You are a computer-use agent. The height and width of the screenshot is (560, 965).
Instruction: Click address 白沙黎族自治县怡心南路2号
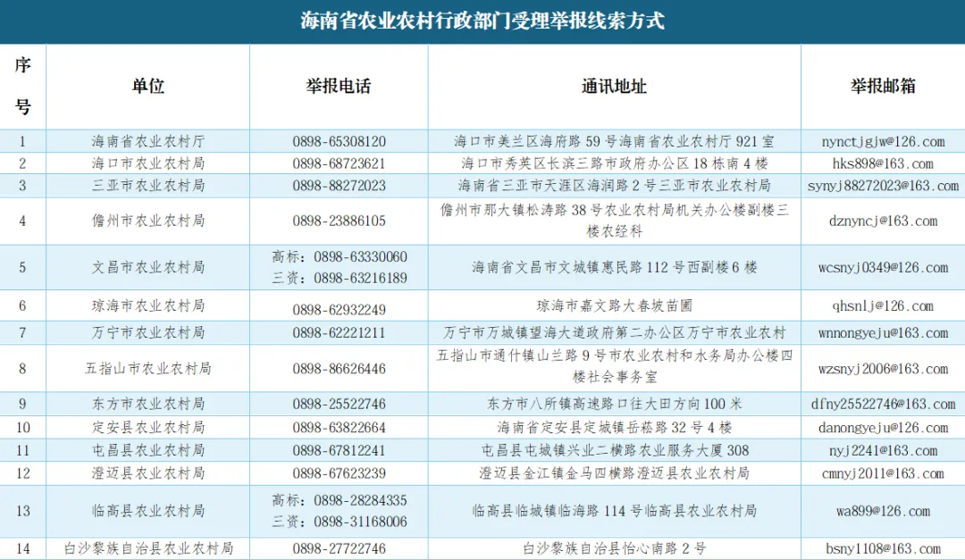[x=614, y=548]
